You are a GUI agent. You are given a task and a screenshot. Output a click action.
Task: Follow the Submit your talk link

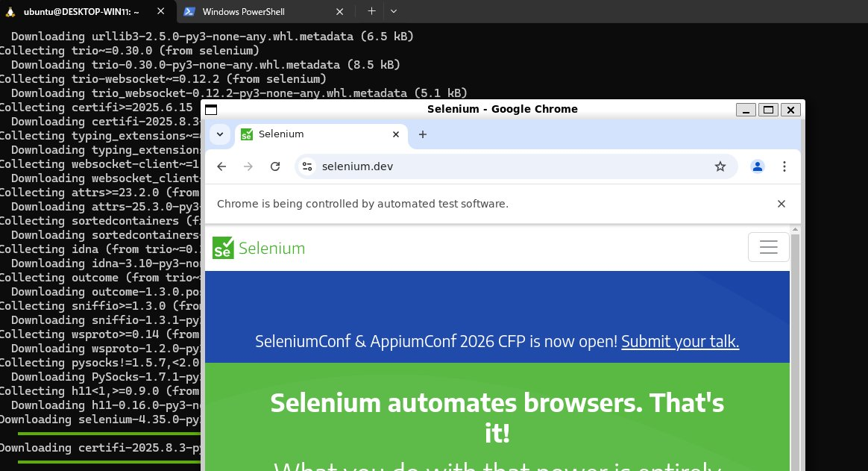(x=680, y=341)
